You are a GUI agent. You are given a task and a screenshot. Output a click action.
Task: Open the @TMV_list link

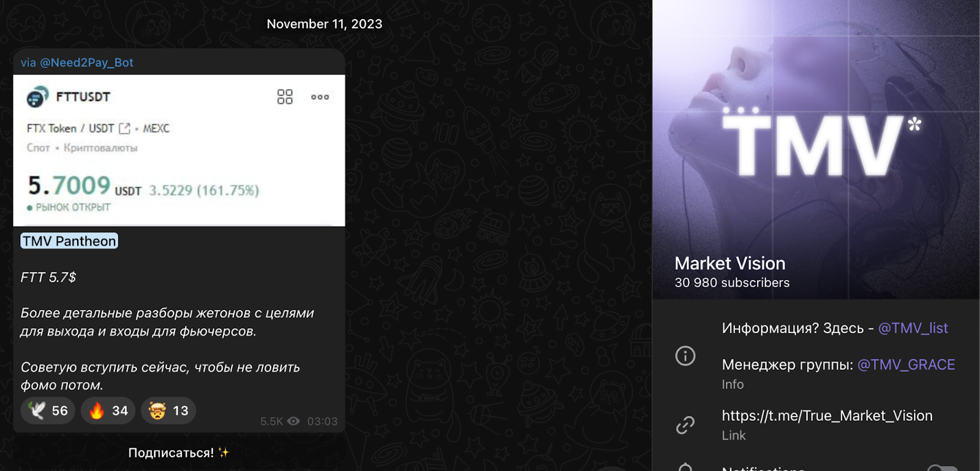click(x=913, y=328)
